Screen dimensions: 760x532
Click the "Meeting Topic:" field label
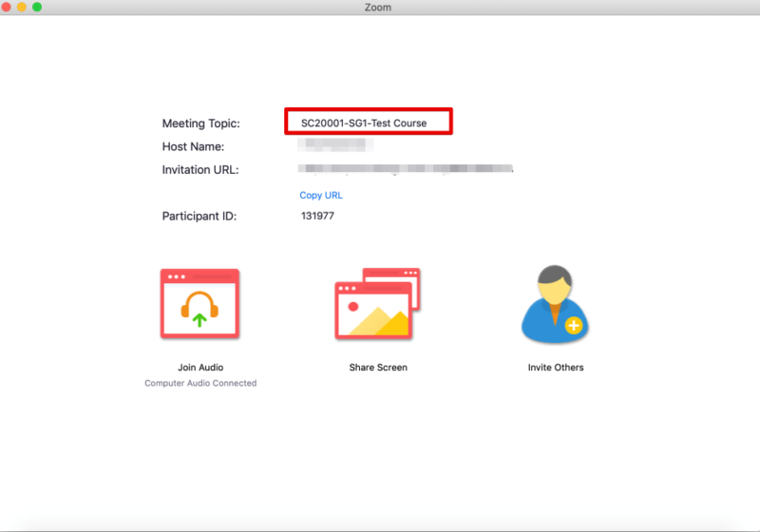201,123
